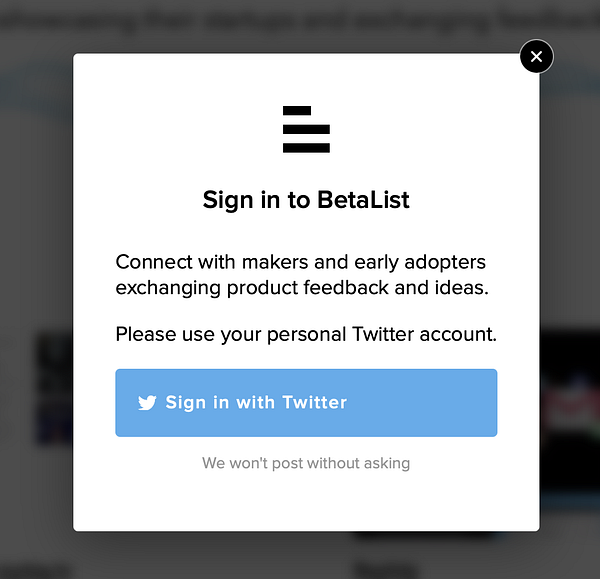The height and width of the screenshot is (579, 600).
Task: Click the blurred thumbnail right of the modal
Action: [570, 390]
